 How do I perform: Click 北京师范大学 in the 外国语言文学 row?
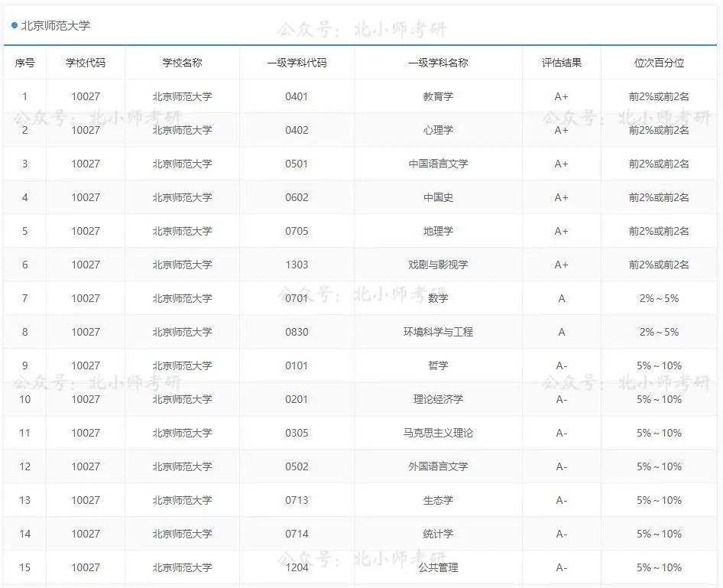click(182, 466)
